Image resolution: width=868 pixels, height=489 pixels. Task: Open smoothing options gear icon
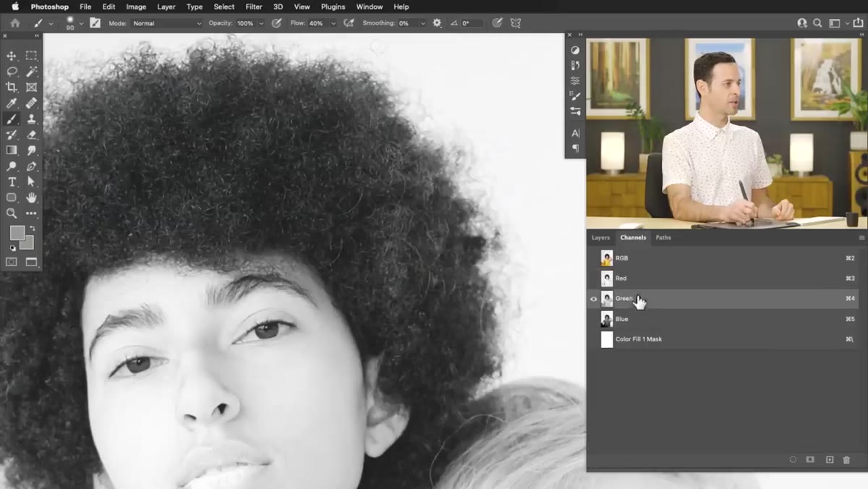[x=437, y=23]
